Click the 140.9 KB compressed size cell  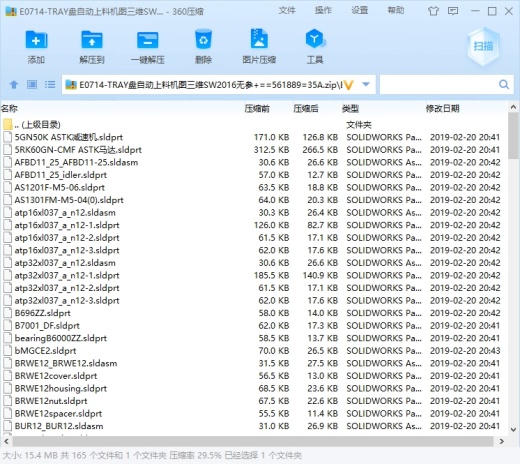(x=320, y=276)
